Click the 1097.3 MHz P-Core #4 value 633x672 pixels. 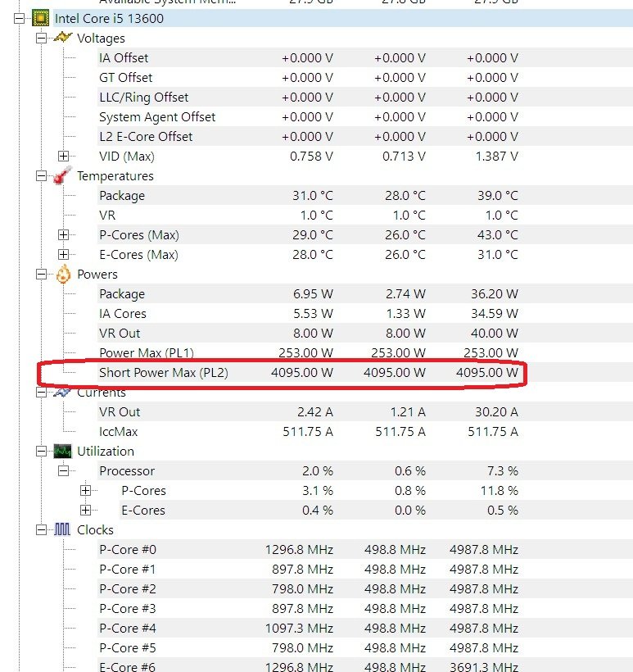(x=300, y=629)
